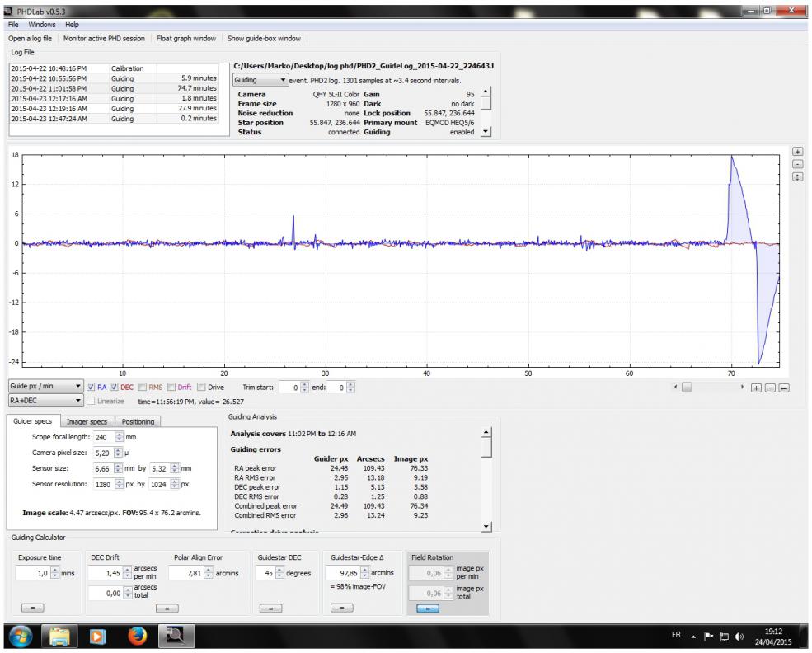This screenshot has width=812, height=653.
Task: Fit graph horizontally to full width
Action: coord(784,388)
